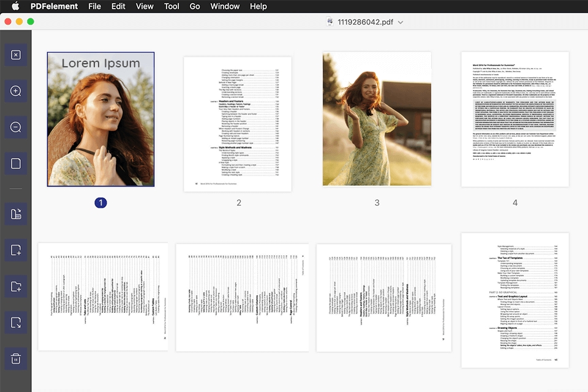Click the blank page icon in sidebar
Viewport: 588px width, 392px height.
16,164
